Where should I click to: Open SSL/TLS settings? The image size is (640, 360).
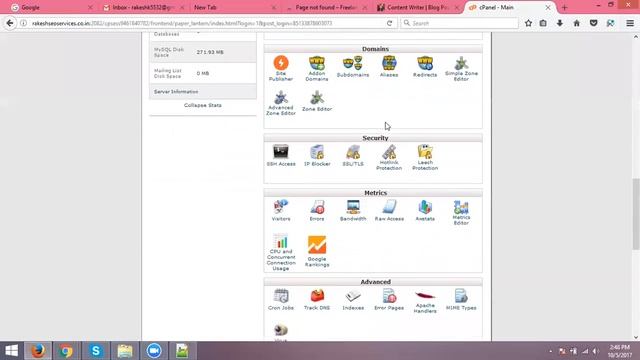353,156
